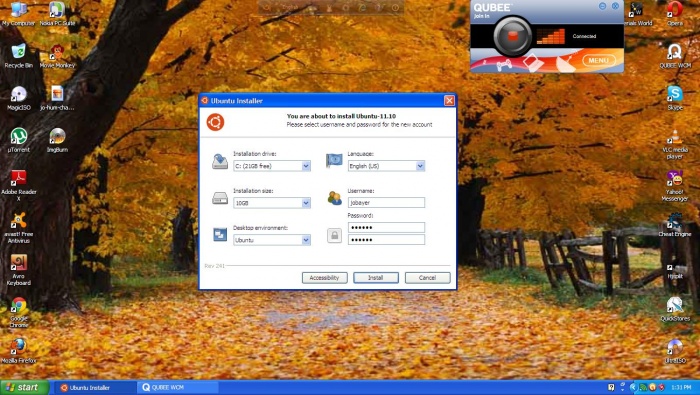Open Cheat Engine desktop icon
The width and height of the screenshot is (700, 395).
pyautogui.click(x=675, y=225)
